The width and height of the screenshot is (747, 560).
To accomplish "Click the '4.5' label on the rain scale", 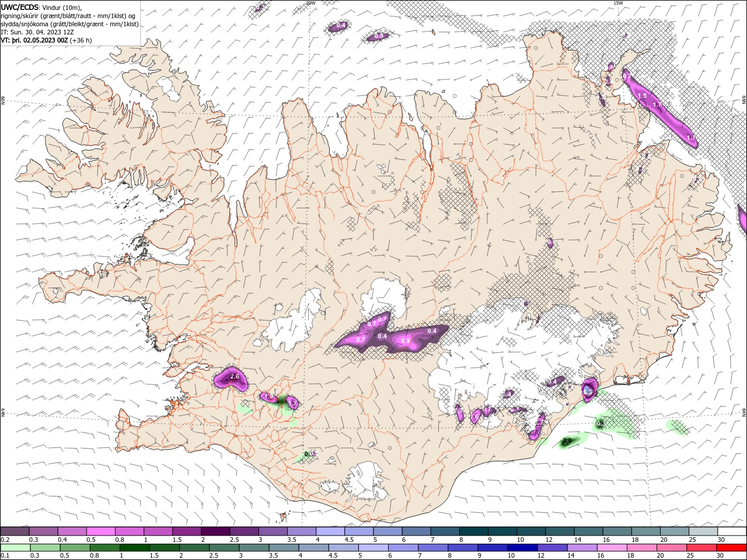I will point(333,556).
